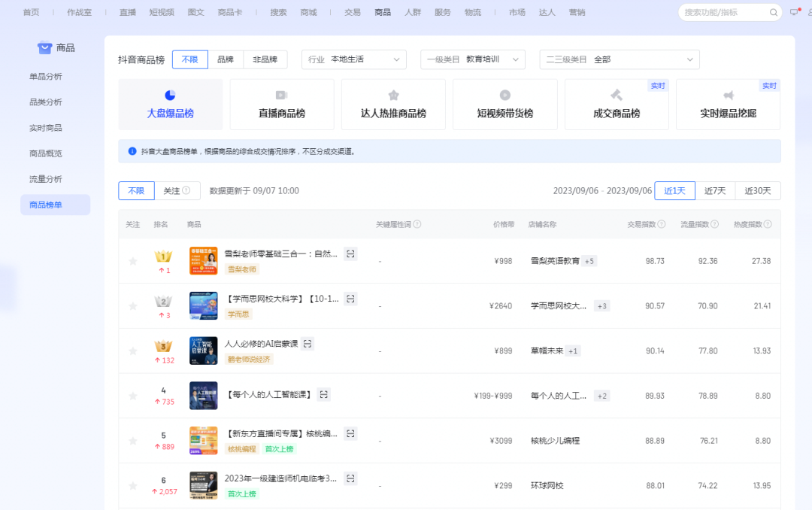This screenshot has width=812, height=510.
Task: Open the 一级类目 教育培训 dropdown
Action: tap(473, 59)
